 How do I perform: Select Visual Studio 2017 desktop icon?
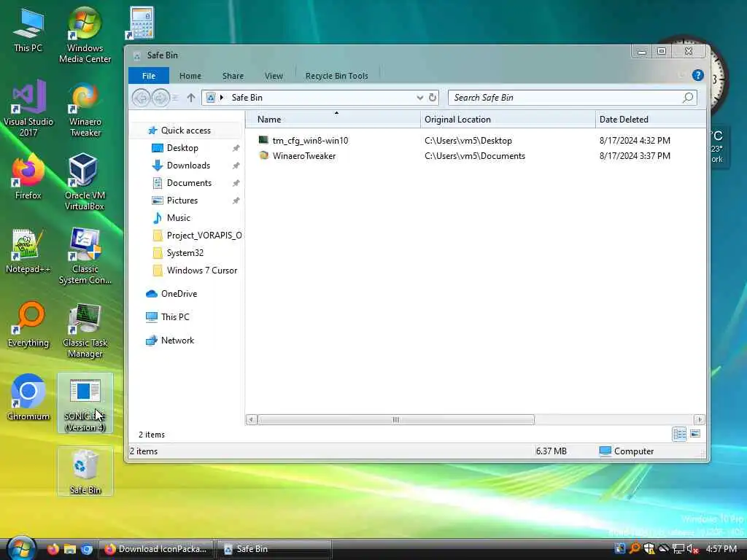[x=28, y=108]
